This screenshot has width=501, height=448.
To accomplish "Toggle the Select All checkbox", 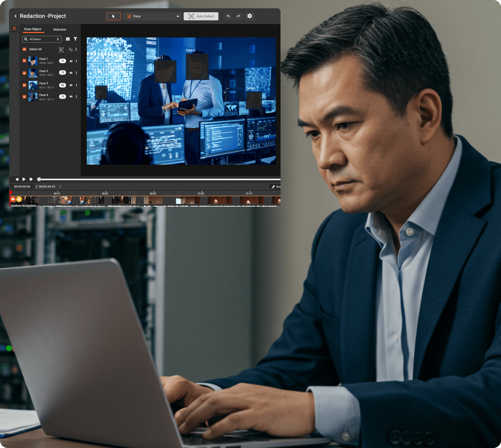I will click(25, 49).
